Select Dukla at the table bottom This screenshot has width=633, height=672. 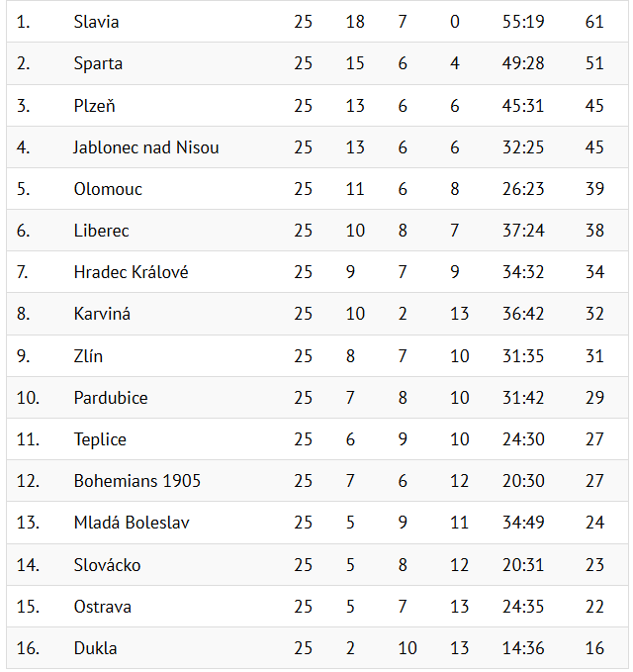coord(95,648)
